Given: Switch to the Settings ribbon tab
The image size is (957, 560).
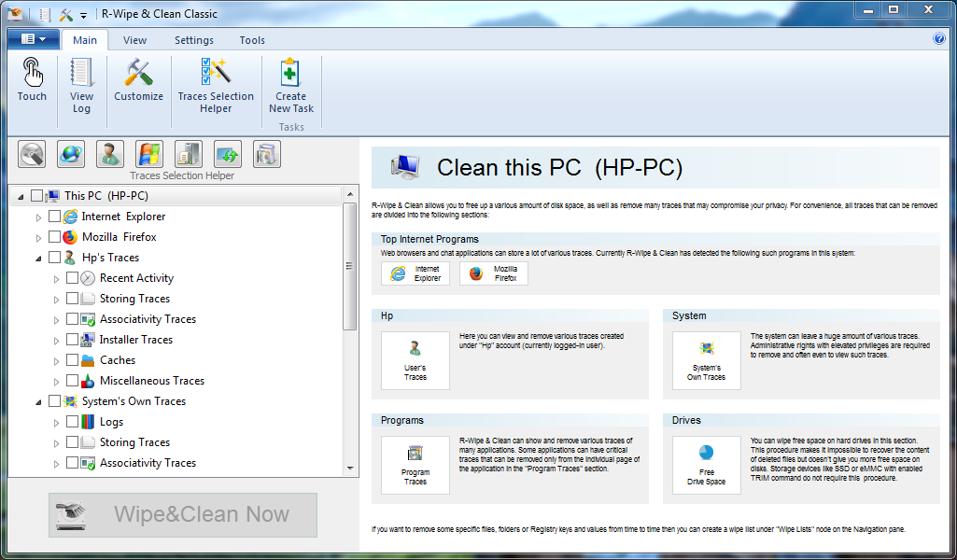Looking at the screenshot, I should pyautogui.click(x=194, y=39).
